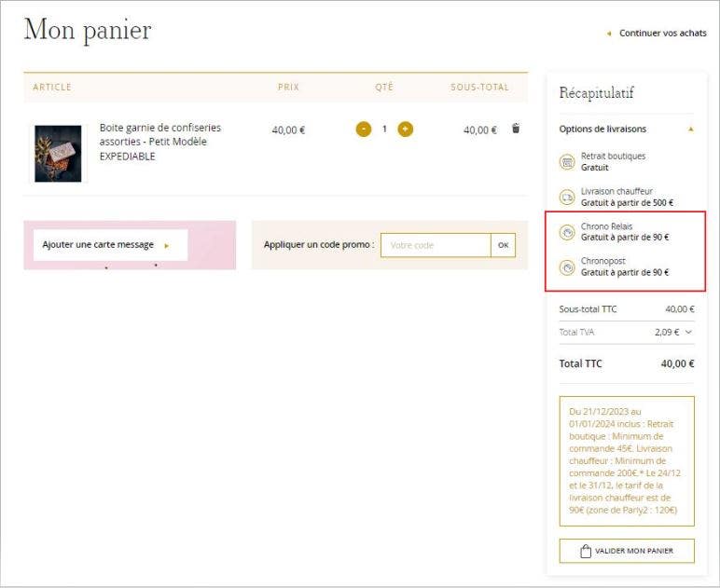Click the holiday delivery notice box

tap(627, 461)
